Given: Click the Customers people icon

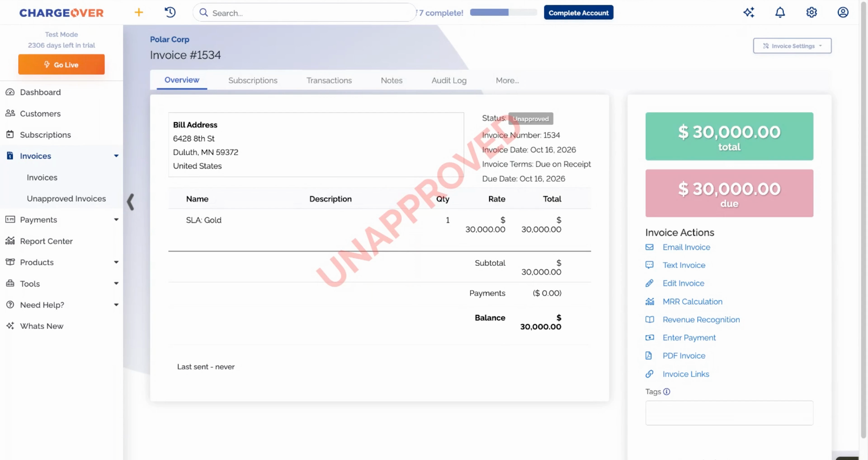Looking at the screenshot, I should pos(10,113).
